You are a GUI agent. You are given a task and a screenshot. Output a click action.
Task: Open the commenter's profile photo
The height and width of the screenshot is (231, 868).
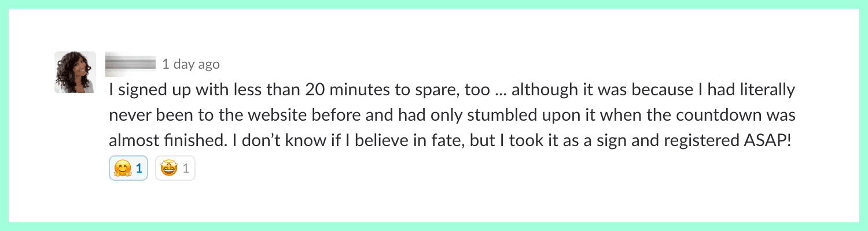tap(75, 72)
